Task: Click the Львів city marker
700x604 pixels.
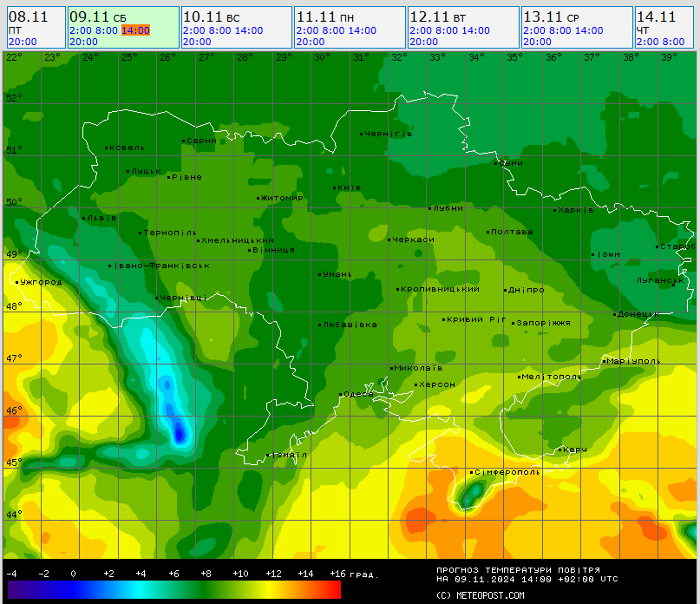Action: [x=84, y=217]
